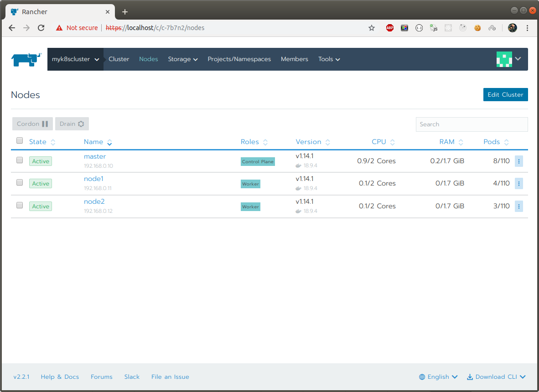Image resolution: width=539 pixels, height=392 pixels.
Task: Open the actions menu for node1
Action: 519,183
